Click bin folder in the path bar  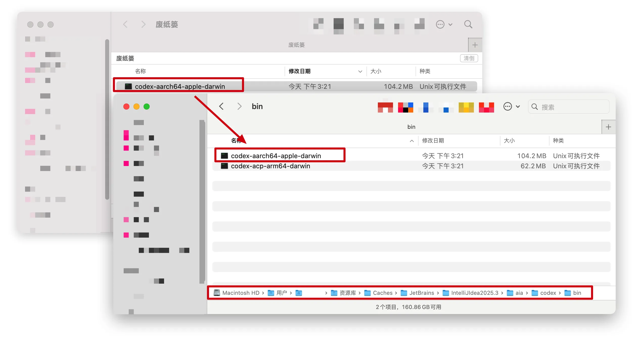click(573, 293)
